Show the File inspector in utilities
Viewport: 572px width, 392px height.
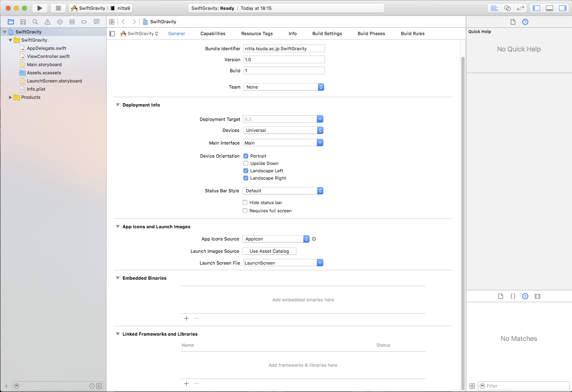tap(513, 22)
